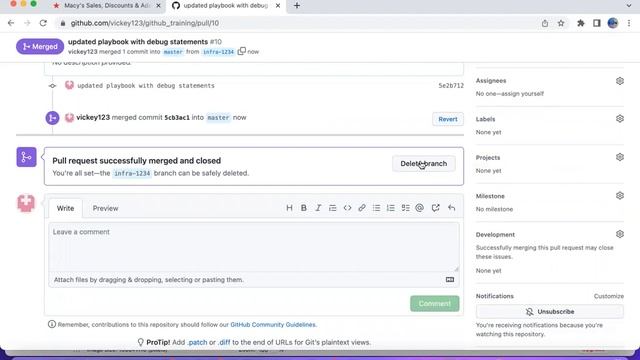Toggle the browser side panel icon

[x=596, y=23]
